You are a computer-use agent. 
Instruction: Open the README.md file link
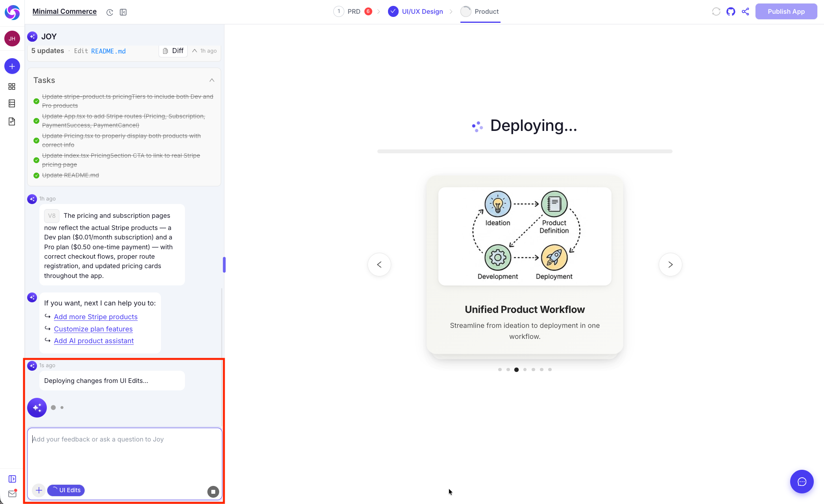(108, 51)
